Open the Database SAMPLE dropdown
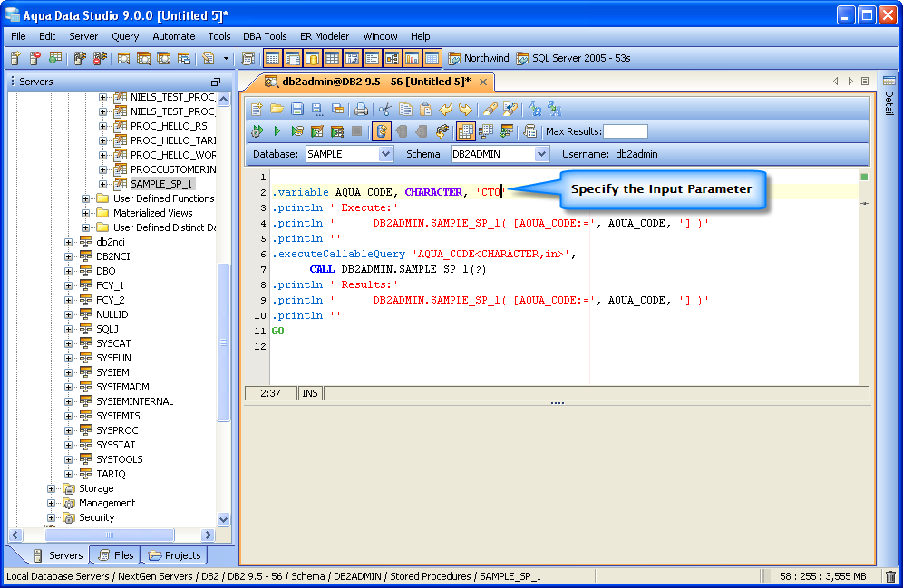 385,154
